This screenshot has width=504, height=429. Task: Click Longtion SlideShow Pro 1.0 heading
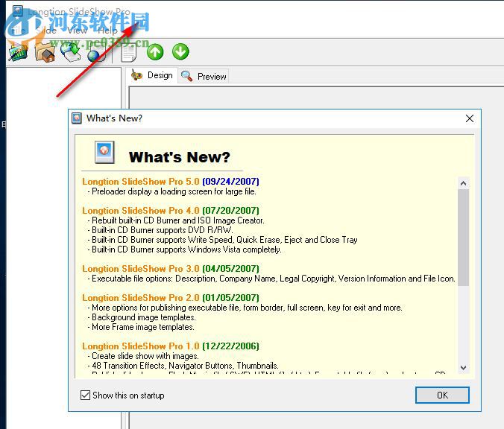tap(170, 346)
